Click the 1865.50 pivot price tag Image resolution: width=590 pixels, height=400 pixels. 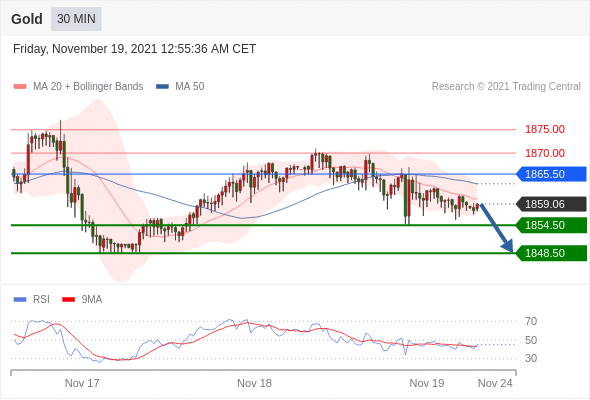tap(551, 174)
